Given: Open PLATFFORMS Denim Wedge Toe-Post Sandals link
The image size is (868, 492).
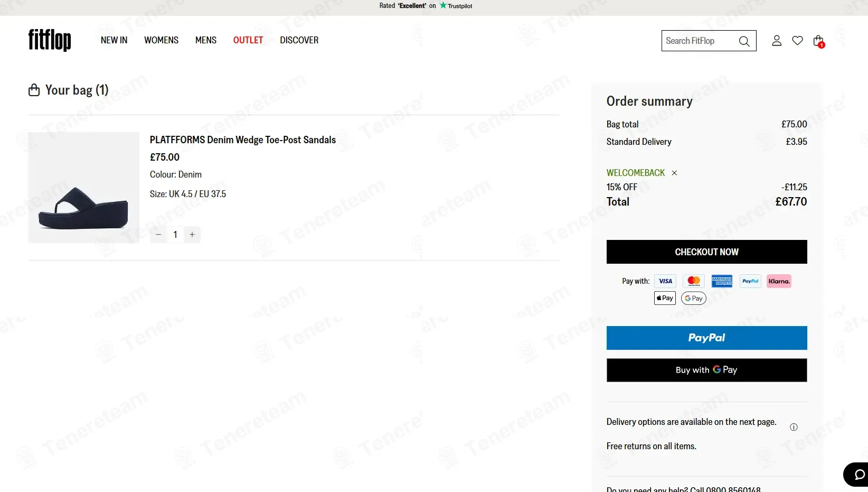Looking at the screenshot, I should pyautogui.click(x=243, y=140).
